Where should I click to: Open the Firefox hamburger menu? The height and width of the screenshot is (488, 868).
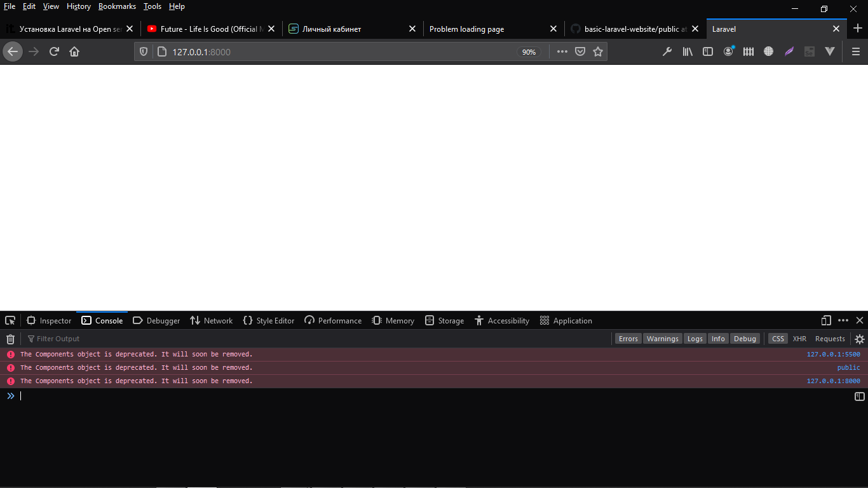[x=856, y=51]
